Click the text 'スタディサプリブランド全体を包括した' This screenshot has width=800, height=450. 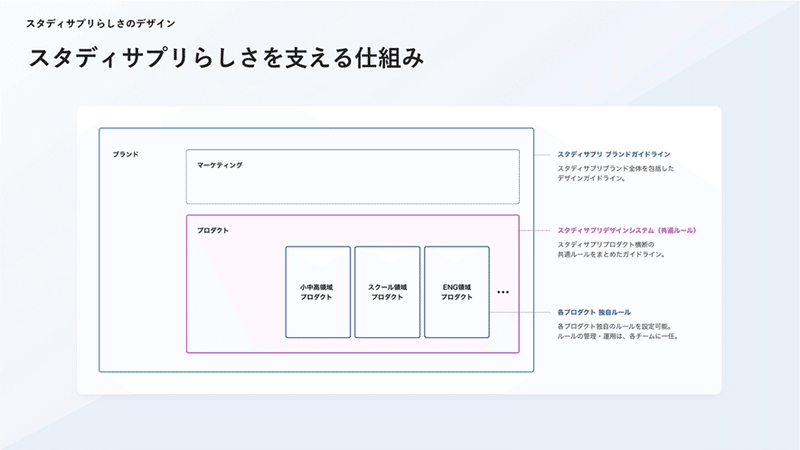[616, 168]
